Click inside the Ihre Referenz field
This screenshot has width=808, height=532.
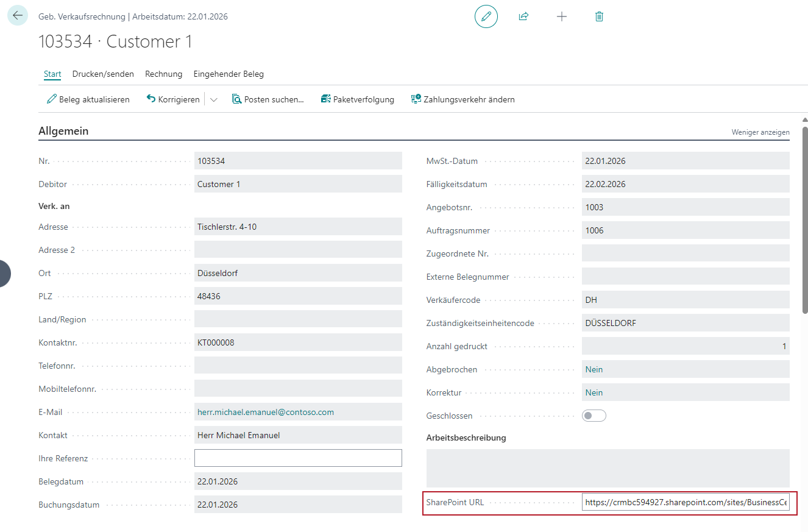(297, 458)
